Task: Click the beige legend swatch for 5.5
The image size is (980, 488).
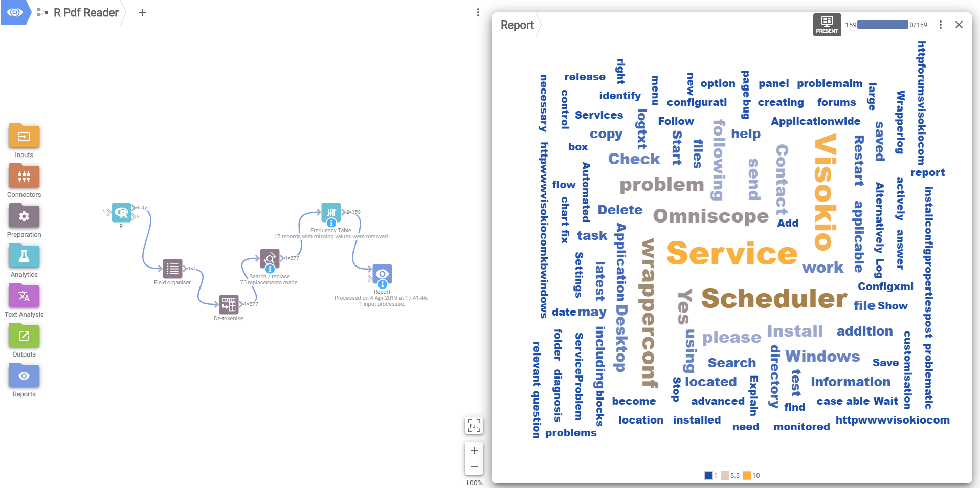Action: tap(725, 475)
